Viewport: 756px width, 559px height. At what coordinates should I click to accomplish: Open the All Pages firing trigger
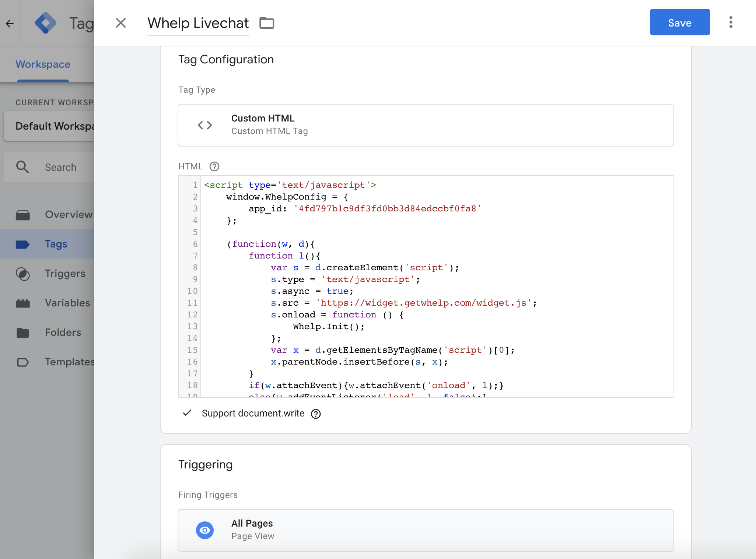(426, 530)
